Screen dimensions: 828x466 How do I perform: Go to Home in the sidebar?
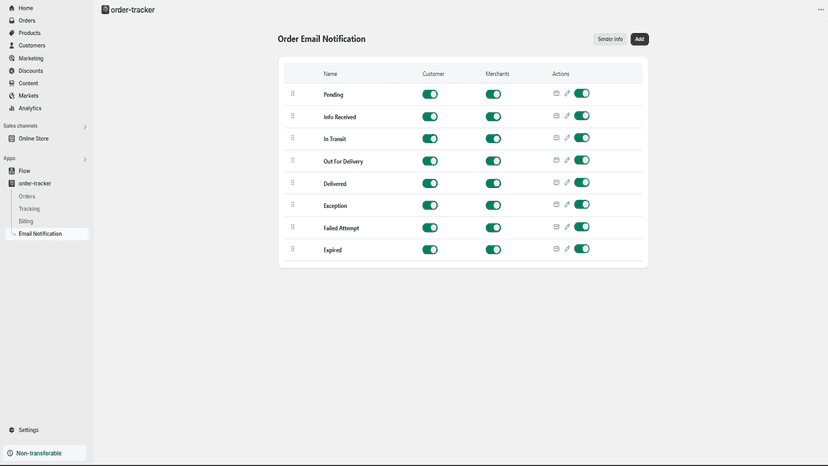click(x=25, y=8)
